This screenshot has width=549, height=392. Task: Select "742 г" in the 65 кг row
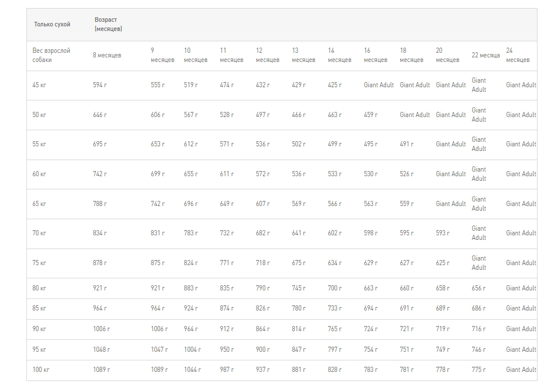click(158, 204)
